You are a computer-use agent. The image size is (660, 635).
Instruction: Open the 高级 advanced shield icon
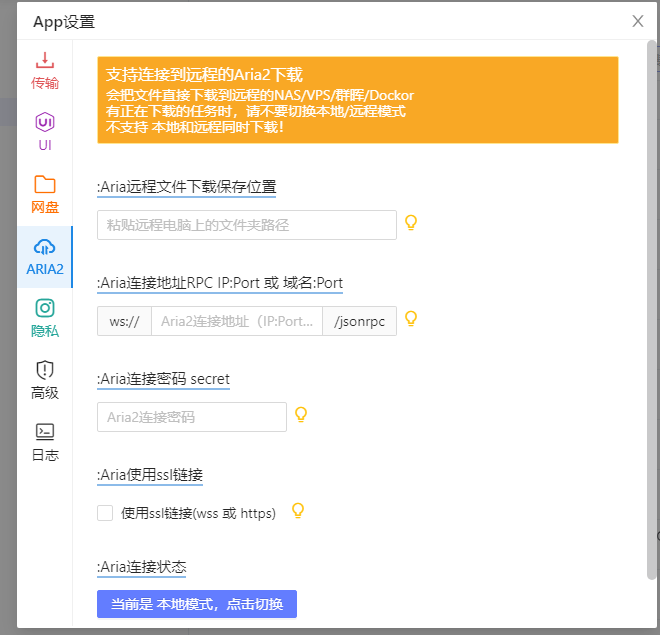coord(45,371)
